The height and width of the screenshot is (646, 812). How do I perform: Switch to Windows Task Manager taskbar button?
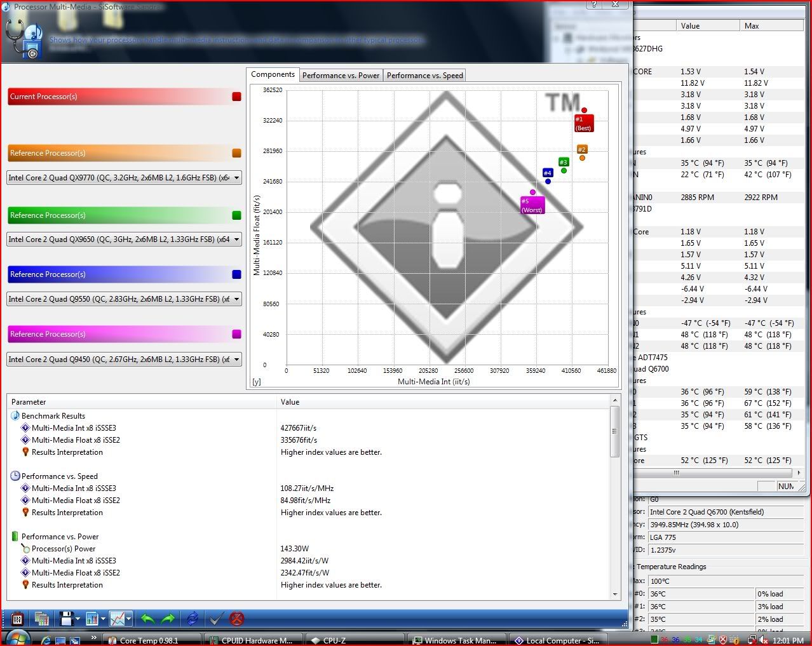[x=456, y=640]
